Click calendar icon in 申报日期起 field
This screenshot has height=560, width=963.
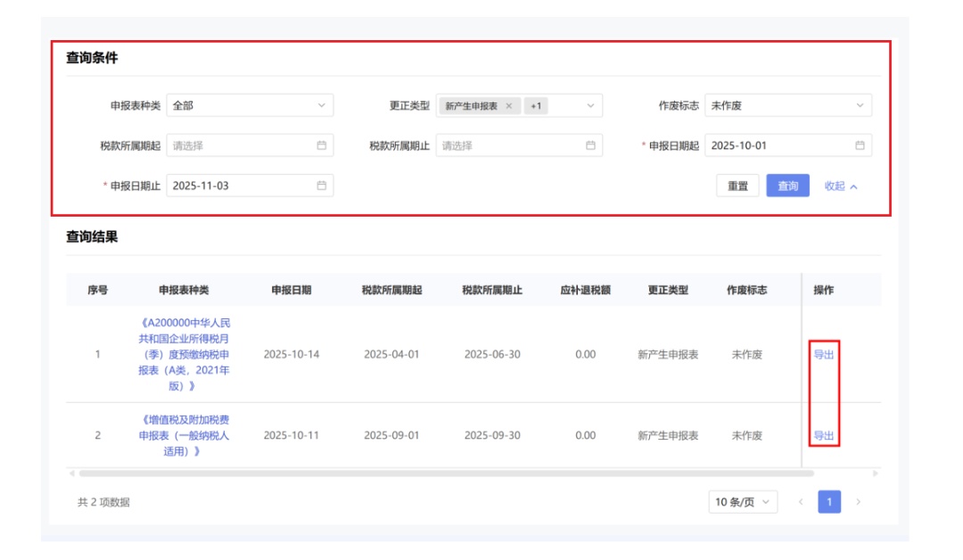tap(860, 145)
